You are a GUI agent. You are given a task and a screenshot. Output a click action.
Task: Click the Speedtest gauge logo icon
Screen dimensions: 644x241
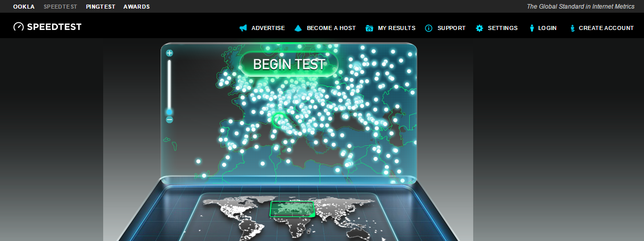(19, 27)
